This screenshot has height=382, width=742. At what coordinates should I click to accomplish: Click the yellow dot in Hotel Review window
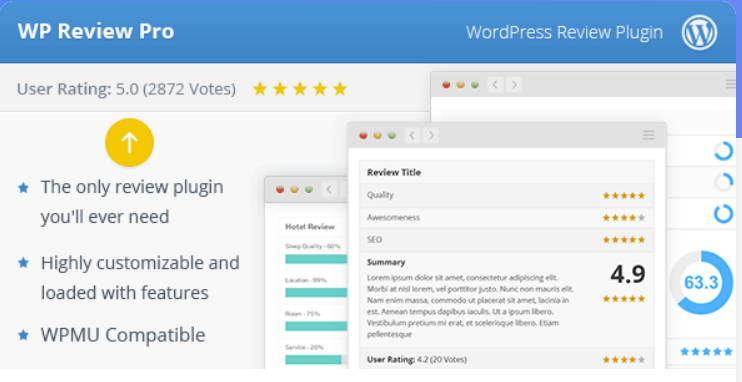294,190
